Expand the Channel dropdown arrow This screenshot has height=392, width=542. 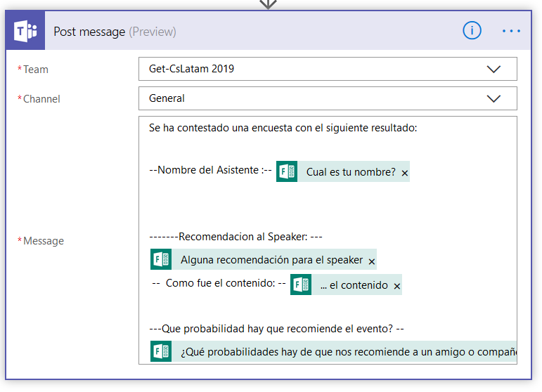click(493, 99)
